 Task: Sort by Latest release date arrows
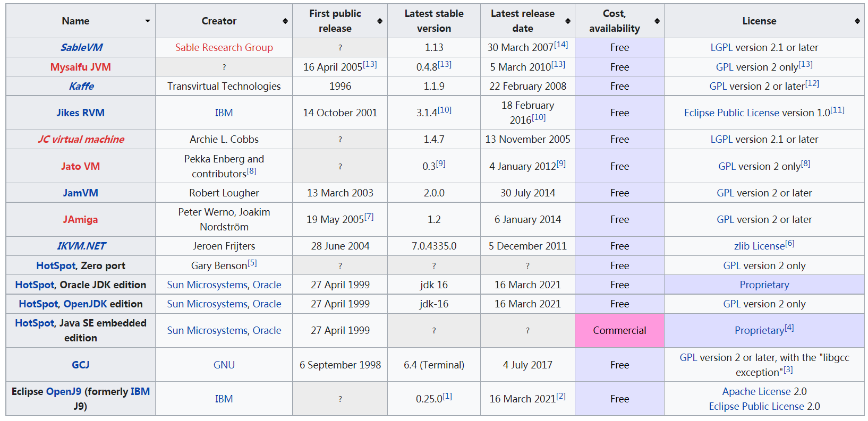click(568, 21)
